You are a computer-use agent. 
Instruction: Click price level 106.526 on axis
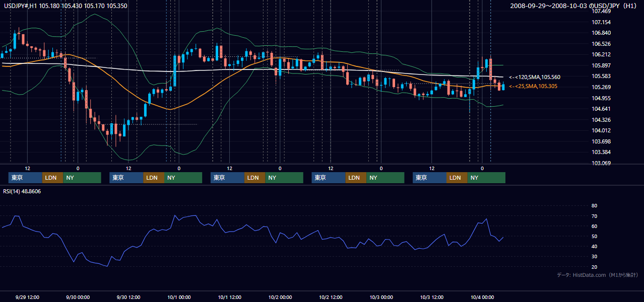point(602,44)
